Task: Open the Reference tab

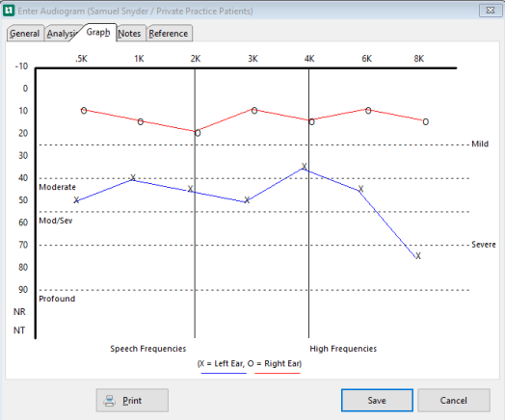Action: [x=169, y=33]
